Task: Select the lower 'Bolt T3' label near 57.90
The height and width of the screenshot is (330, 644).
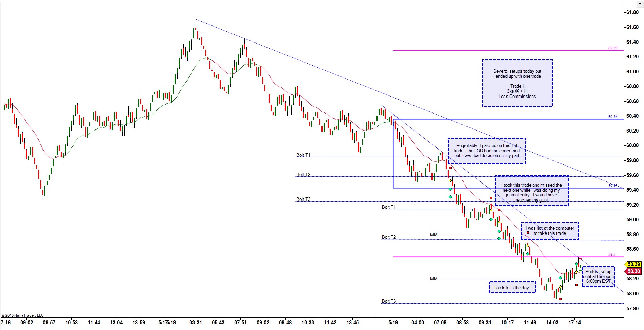Action: (389, 301)
